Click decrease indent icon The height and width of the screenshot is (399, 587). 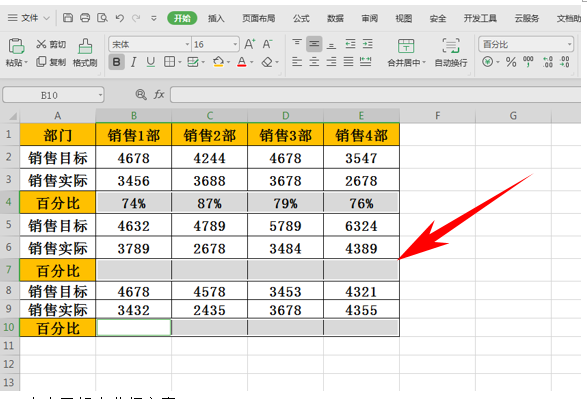click(350, 44)
